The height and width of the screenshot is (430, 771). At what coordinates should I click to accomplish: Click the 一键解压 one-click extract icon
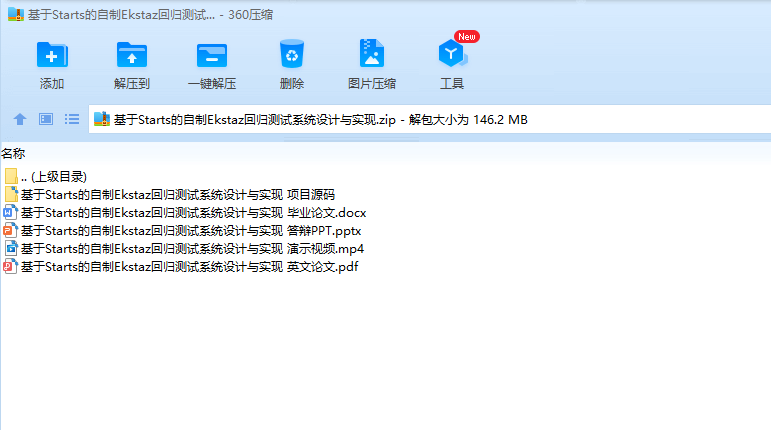click(211, 55)
